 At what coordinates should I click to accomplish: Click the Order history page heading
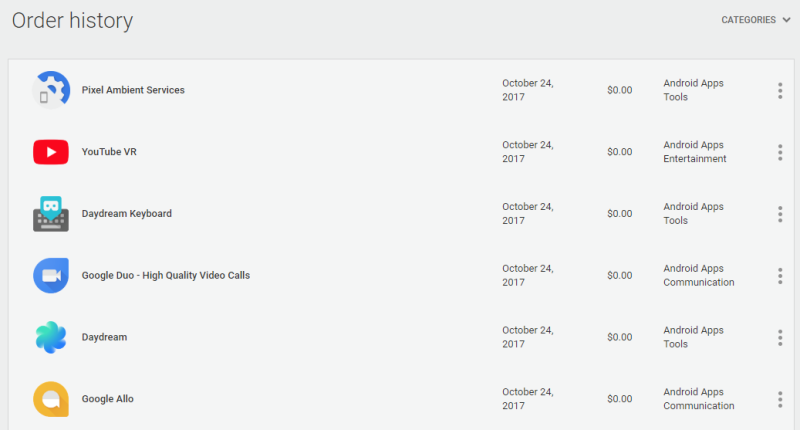[72, 21]
